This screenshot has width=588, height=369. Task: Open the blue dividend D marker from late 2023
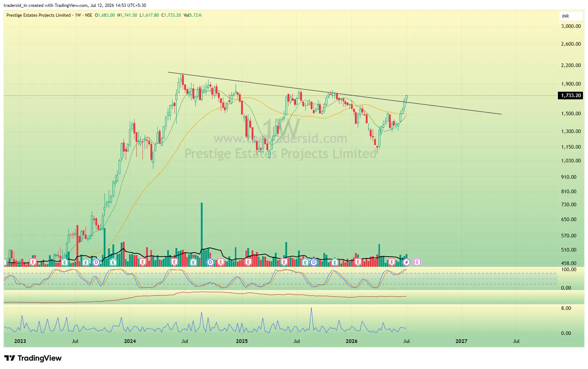pos(96,262)
